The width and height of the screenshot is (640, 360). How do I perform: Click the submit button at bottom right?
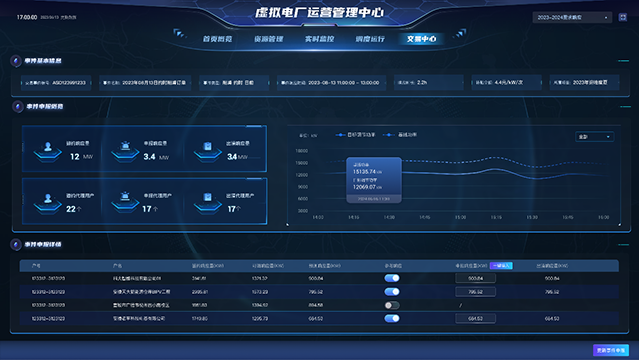tap(611, 350)
